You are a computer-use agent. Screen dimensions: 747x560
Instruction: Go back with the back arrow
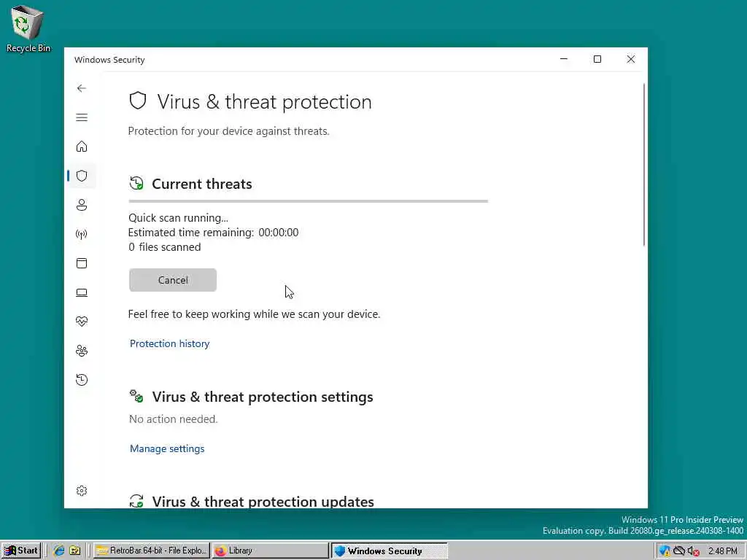(82, 88)
